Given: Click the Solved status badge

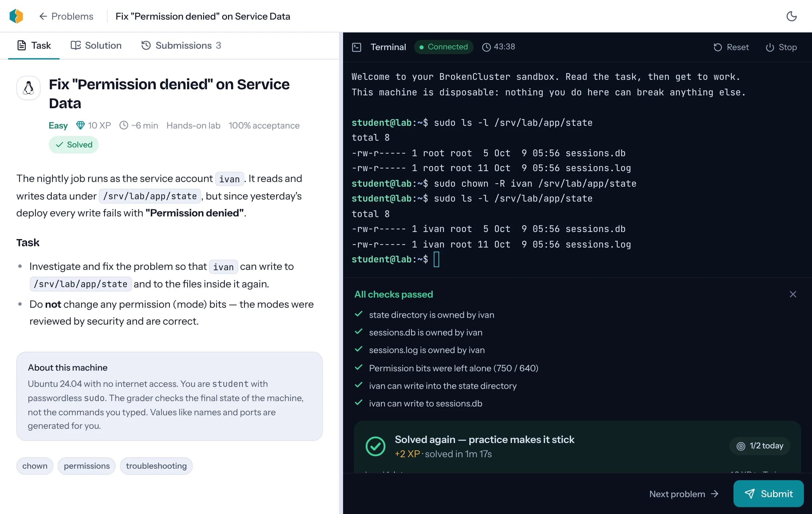Looking at the screenshot, I should 74,145.
